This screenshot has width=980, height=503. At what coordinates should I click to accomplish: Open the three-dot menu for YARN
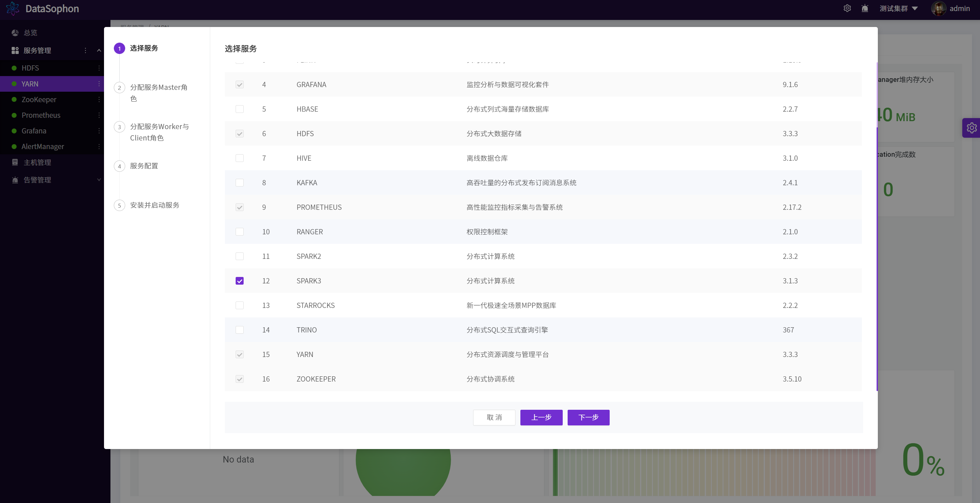click(99, 84)
